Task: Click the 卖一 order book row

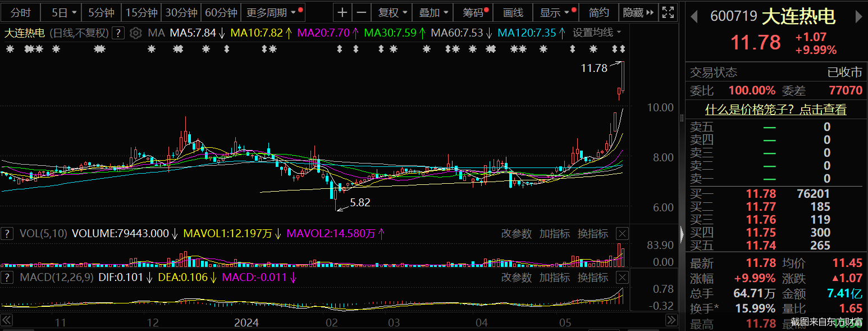Action: pos(776,179)
